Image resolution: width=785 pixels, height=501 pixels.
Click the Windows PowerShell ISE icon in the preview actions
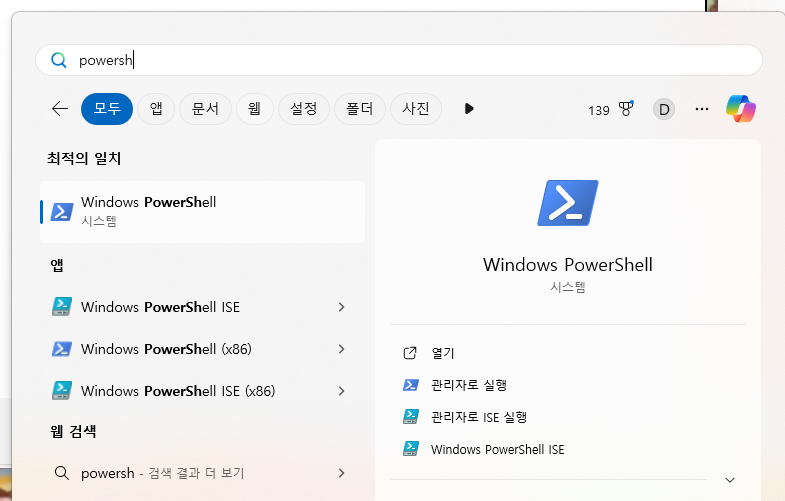coord(411,448)
